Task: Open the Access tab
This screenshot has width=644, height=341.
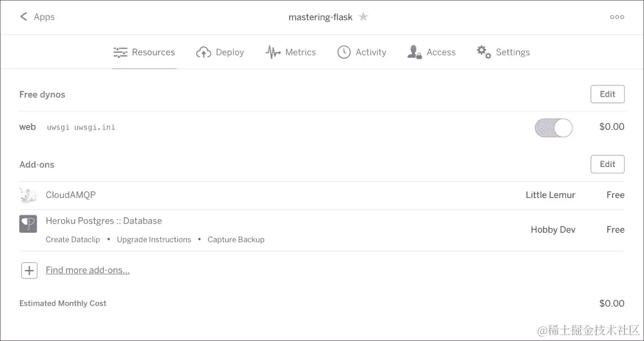Action: click(431, 52)
